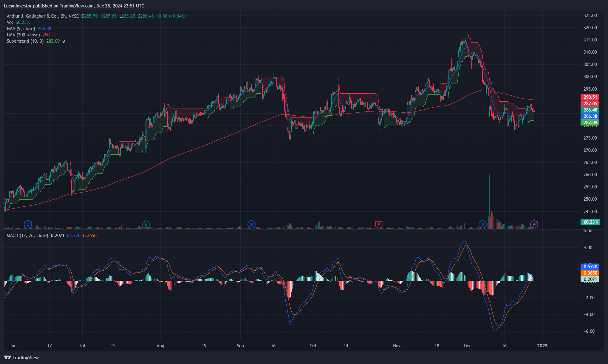
Task: Click the MACD 4.00 axis label
Action: 588,248
